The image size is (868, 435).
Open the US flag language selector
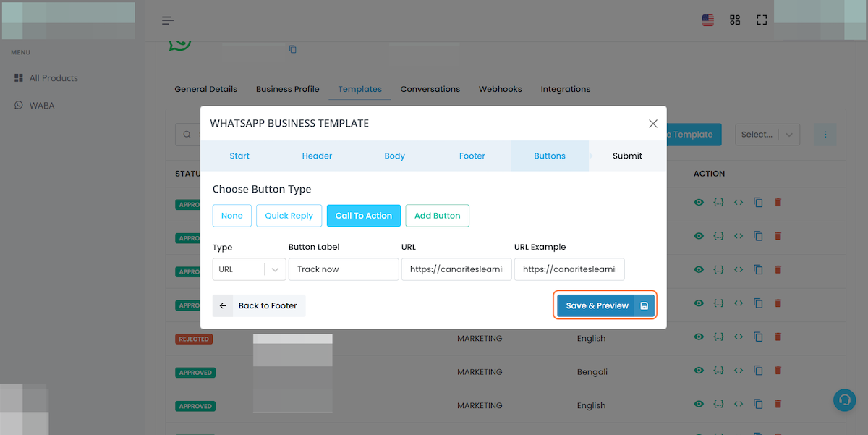click(x=708, y=20)
